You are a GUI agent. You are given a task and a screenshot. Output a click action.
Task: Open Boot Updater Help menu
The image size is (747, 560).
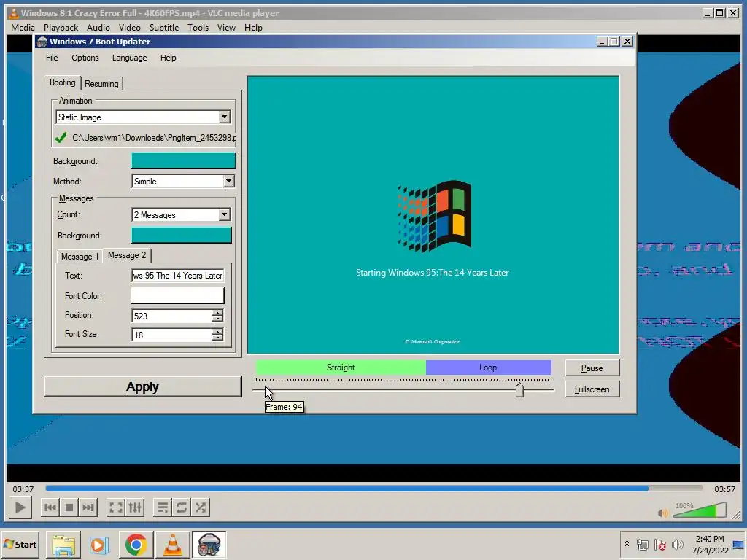tap(169, 58)
